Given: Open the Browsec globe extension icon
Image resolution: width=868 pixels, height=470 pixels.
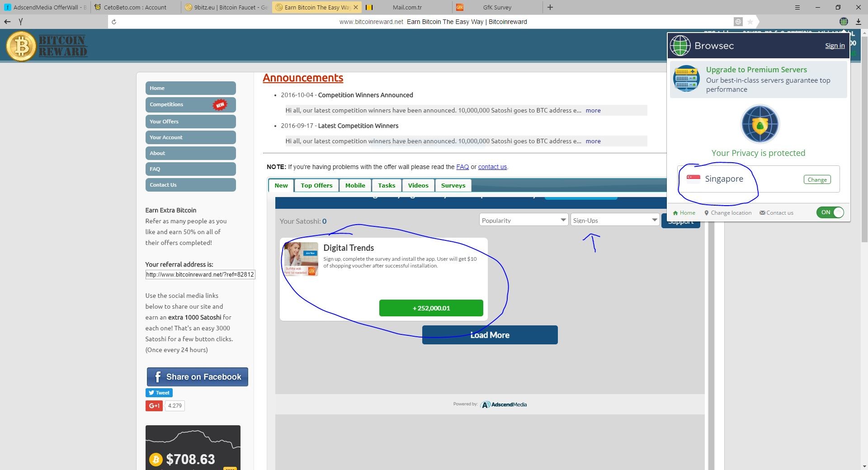Looking at the screenshot, I should [844, 22].
